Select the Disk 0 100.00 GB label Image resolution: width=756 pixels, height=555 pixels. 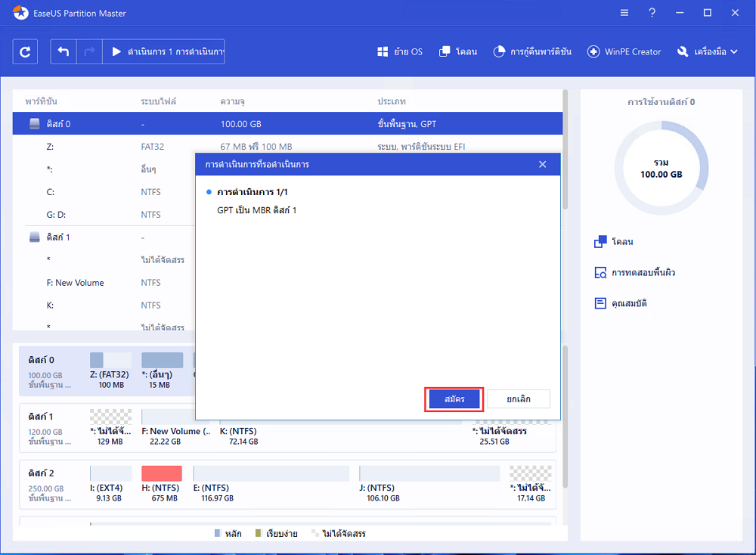point(50,372)
